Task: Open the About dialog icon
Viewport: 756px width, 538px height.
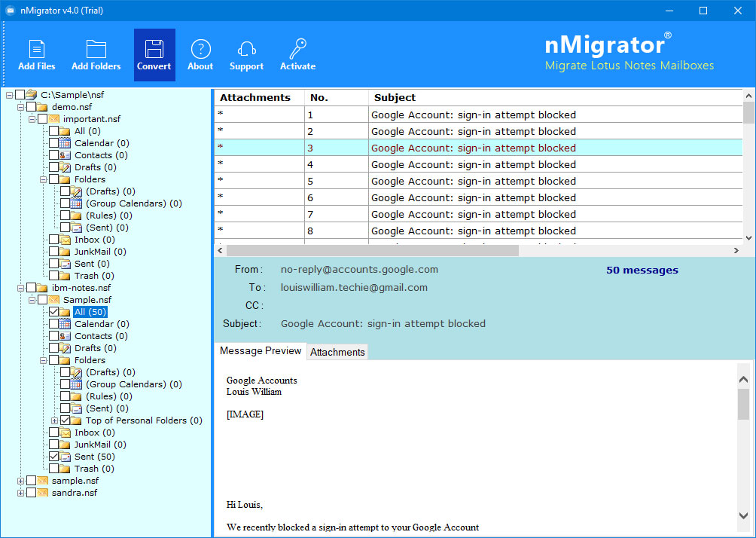Action: point(200,49)
